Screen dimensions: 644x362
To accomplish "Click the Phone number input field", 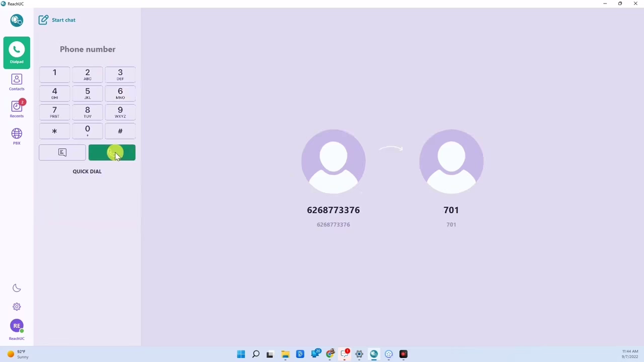I will point(88,49).
